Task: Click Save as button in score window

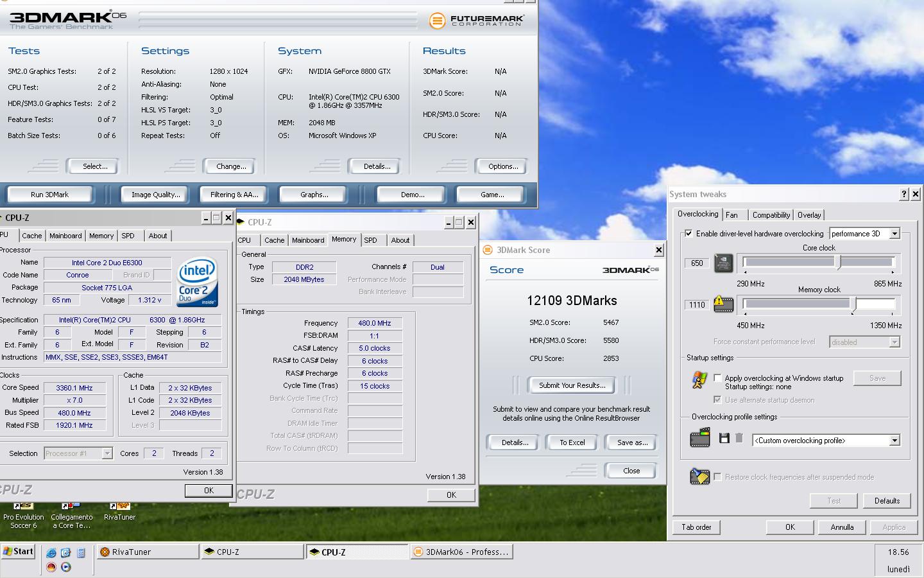Action: tap(632, 442)
